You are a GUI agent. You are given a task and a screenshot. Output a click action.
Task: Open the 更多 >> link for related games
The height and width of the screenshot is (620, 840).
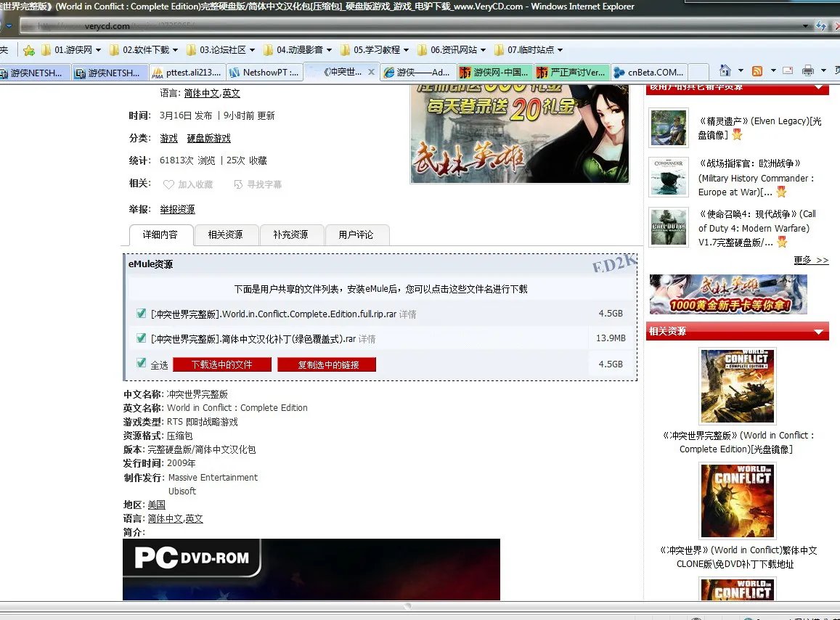pyautogui.click(x=811, y=260)
